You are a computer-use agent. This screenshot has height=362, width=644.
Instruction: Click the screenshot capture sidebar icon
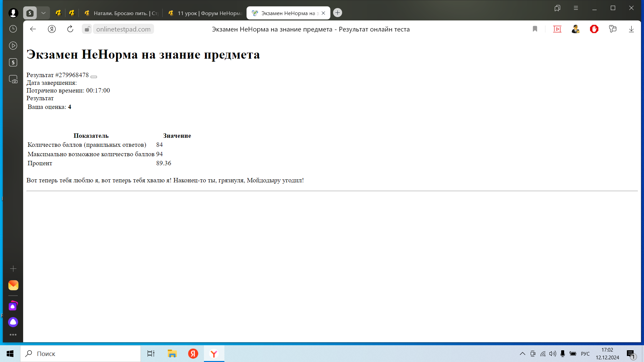13,79
